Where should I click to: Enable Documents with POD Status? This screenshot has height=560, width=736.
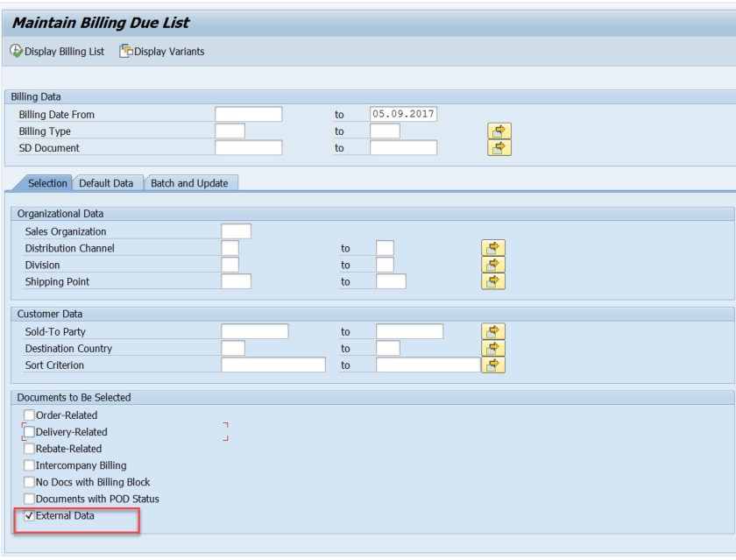[x=29, y=499]
